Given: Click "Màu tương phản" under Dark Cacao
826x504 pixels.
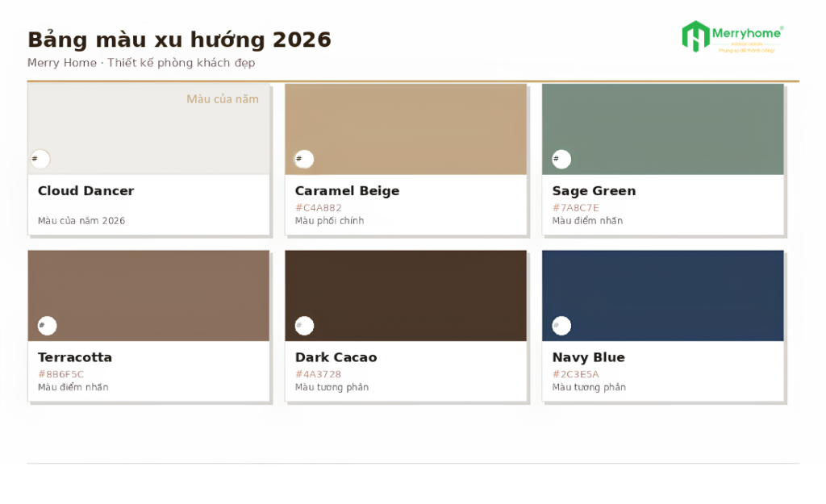Looking at the screenshot, I should 332,387.
